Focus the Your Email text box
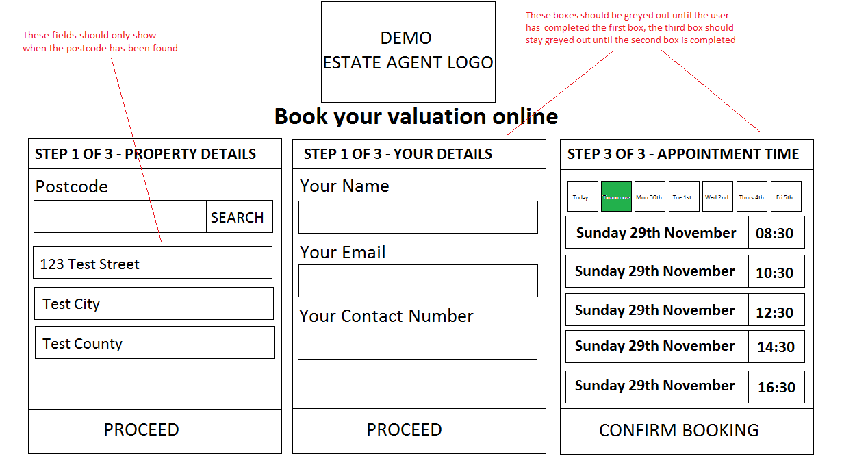868x463 pixels. (418, 281)
